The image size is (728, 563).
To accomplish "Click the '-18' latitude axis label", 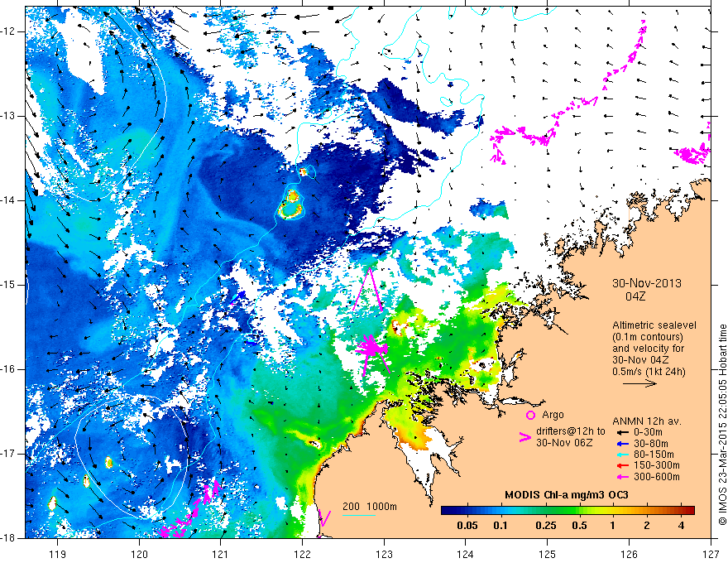I will coord(8,538).
